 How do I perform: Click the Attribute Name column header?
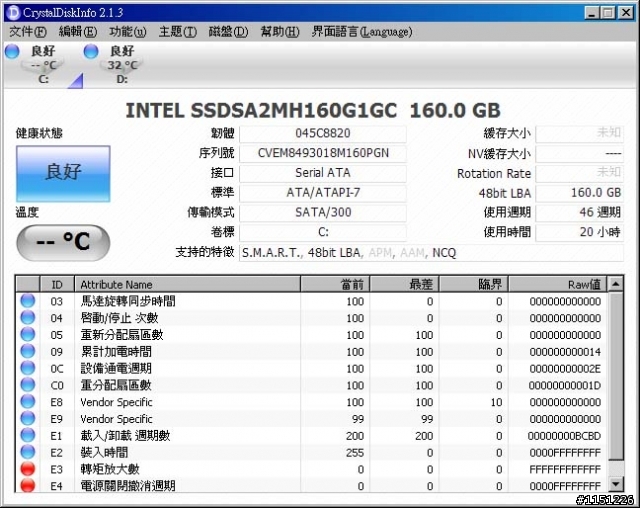[187, 284]
